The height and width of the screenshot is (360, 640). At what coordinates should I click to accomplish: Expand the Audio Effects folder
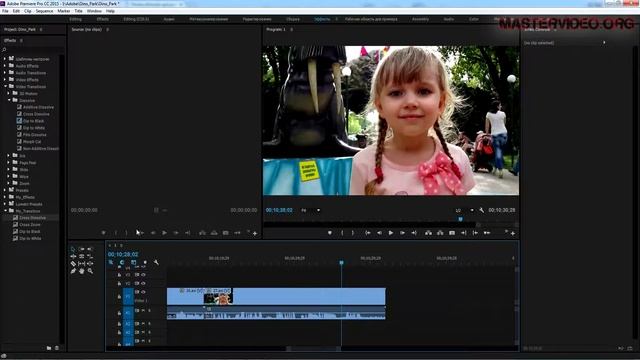[5, 66]
